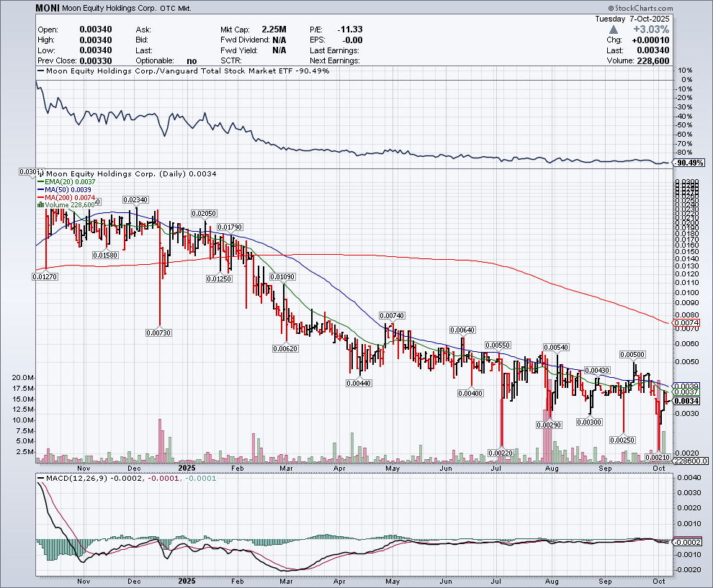Click the red MA(200) legend line marker
The image size is (713, 588).
coord(40,197)
